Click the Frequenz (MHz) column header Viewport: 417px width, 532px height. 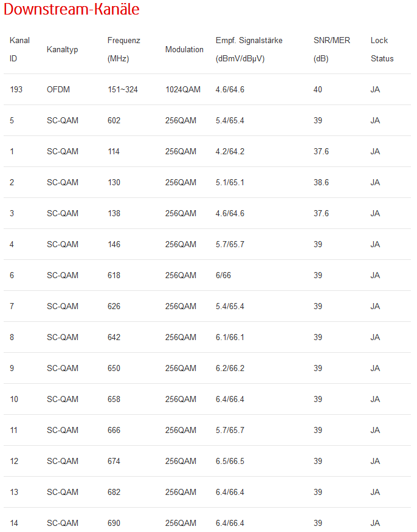(123, 49)
